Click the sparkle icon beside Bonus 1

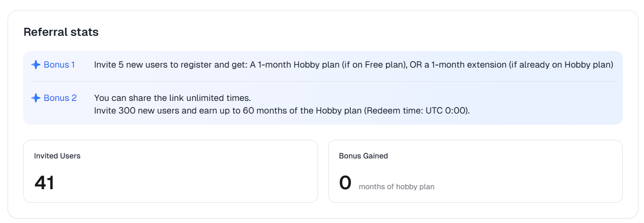35,65
